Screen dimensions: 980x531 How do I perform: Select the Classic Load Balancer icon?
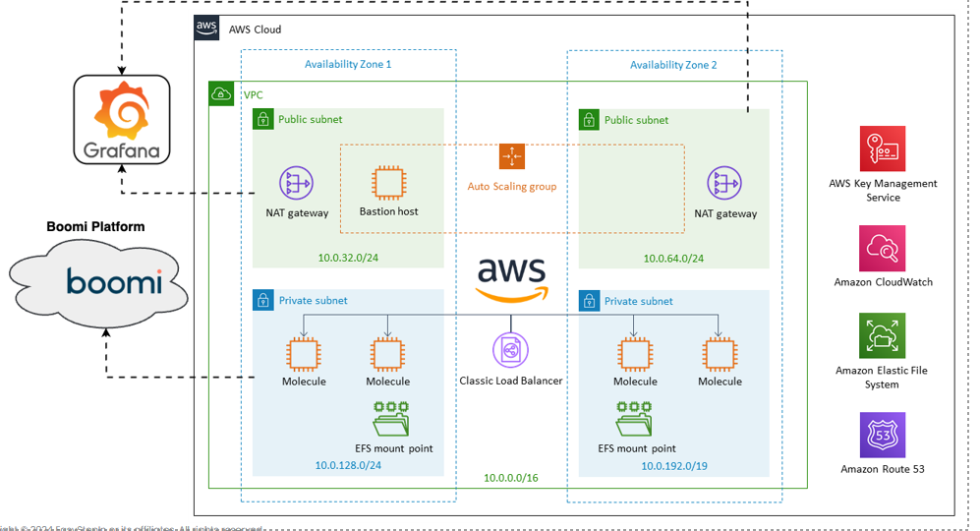tap(510, 350)
